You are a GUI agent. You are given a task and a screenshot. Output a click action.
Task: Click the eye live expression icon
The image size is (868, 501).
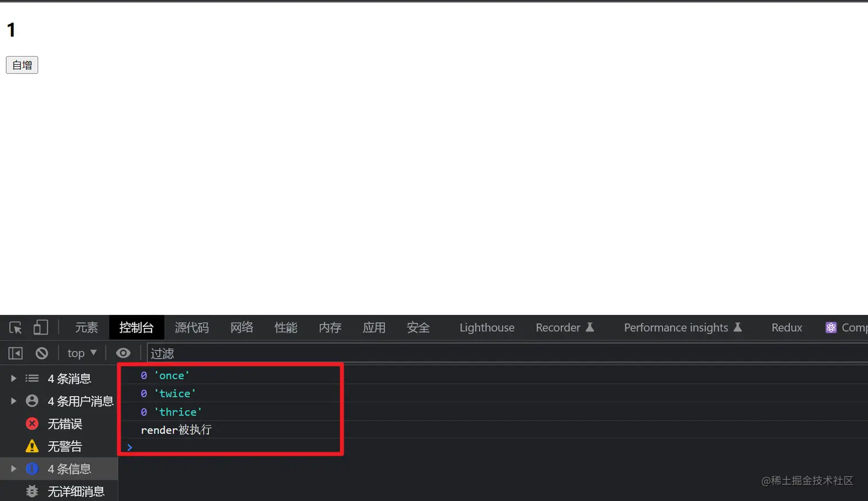click(x=123, y=353)
